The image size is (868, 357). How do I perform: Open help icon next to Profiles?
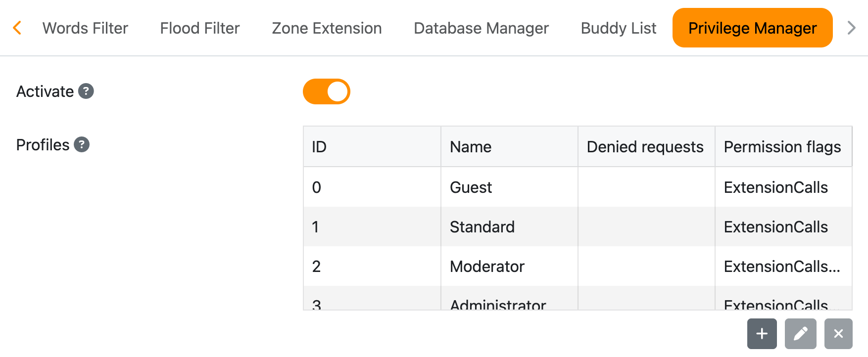(82, 144)
